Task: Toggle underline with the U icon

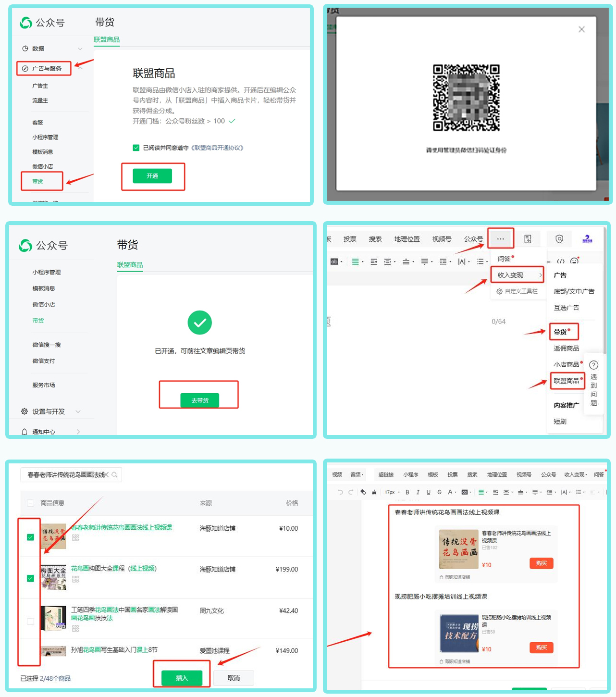Action: 429,492
